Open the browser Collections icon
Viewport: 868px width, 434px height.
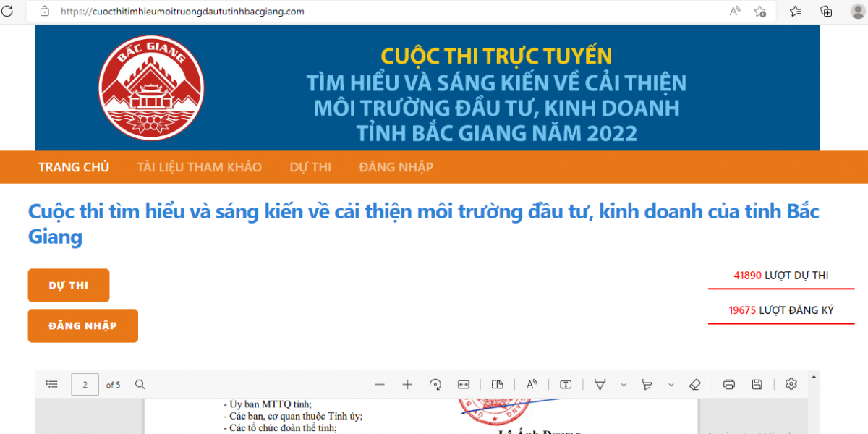827,11
